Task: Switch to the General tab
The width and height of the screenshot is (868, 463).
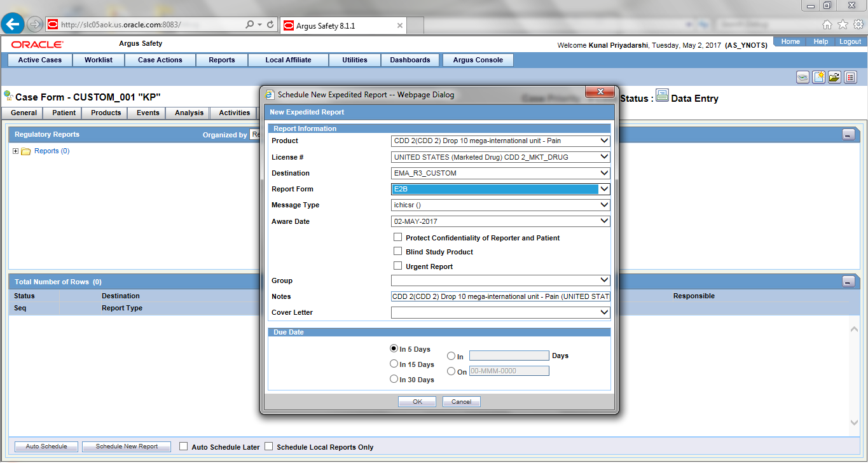Action: pyautogui.click(x=24, y=113)
